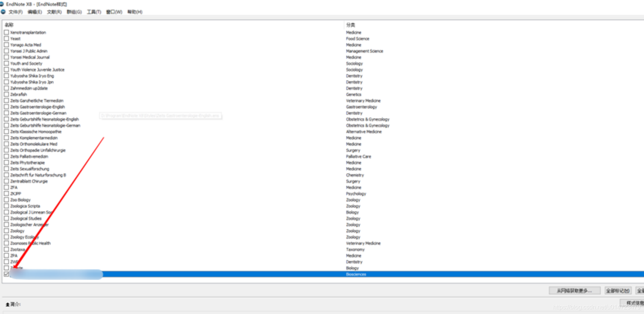Select the ZFA style row

(x=14, y=188)
